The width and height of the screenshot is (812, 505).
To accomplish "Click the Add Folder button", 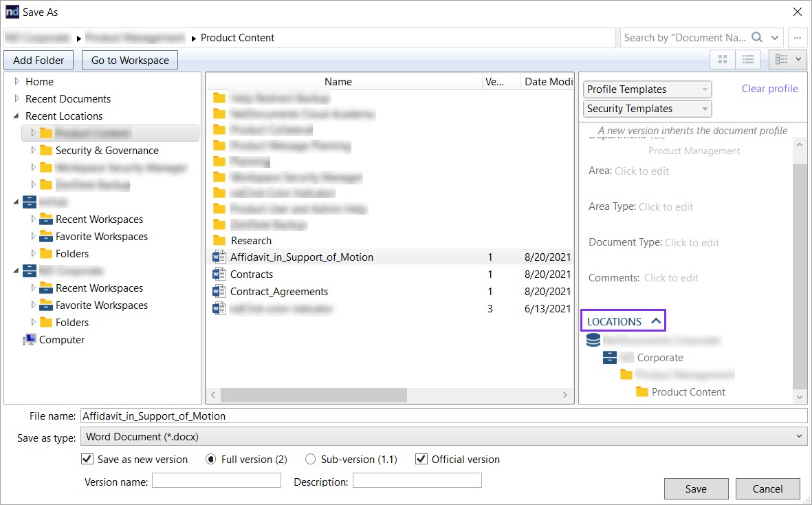I will pyautogui.click(x=39, y=61).
